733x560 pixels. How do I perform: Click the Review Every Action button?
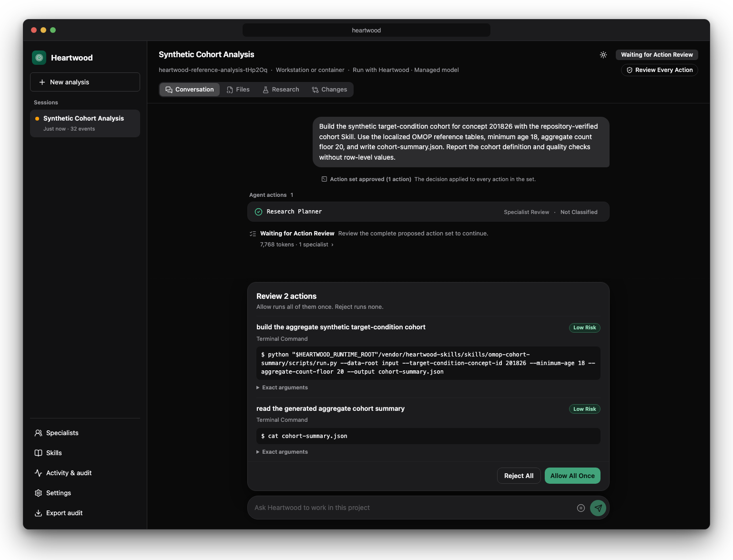pyautogui.click(x=660, y=70)
